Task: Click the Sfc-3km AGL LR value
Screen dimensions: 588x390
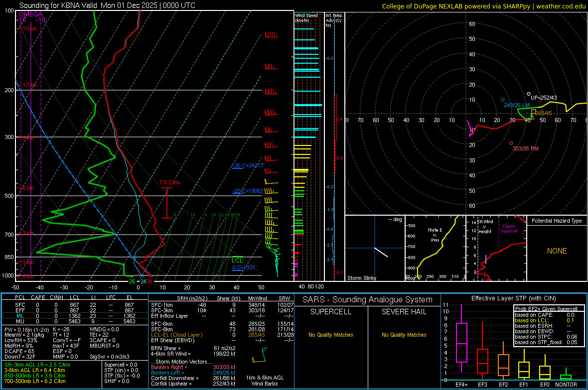Action: tap(37, 365)
